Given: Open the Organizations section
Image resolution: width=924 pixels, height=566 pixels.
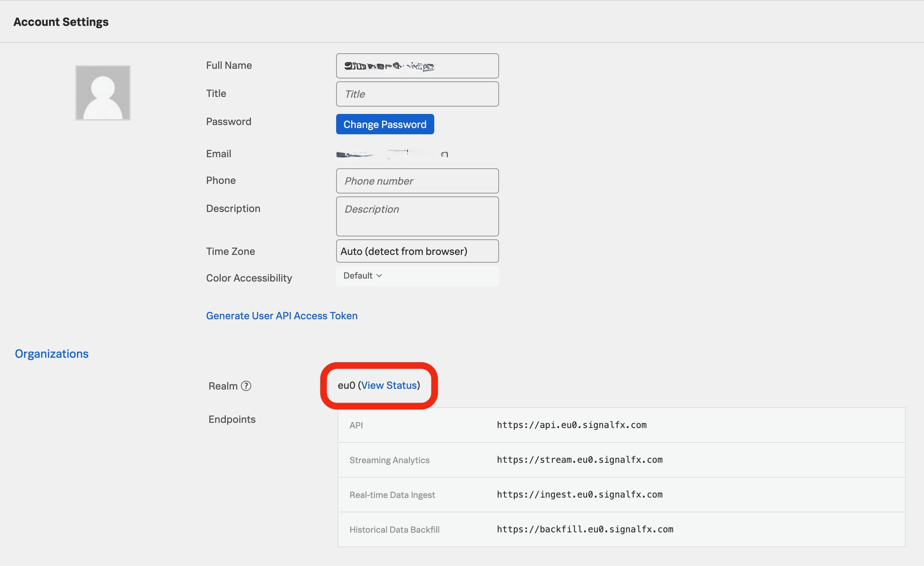Looking at the screenshot, I should pos(51,353).
